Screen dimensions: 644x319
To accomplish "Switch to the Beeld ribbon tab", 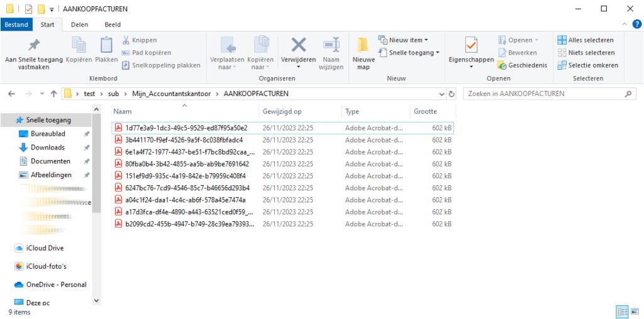I will coord(113,24).
